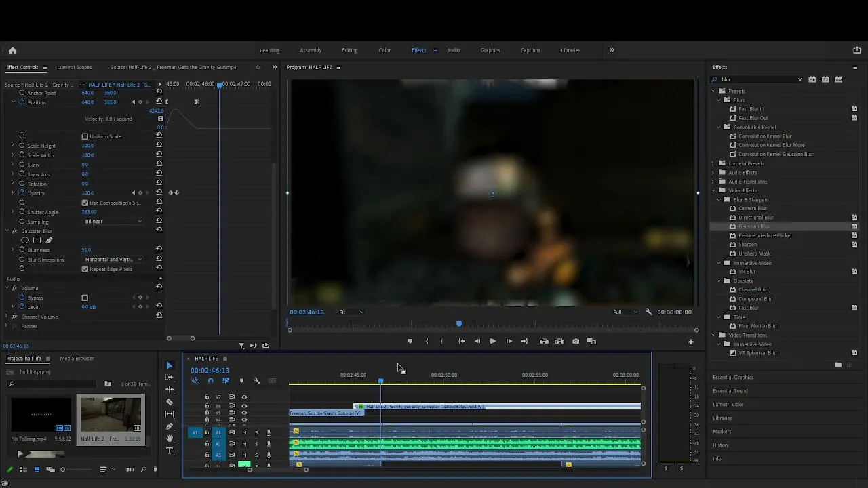Switch to the Editing workspace
This screenshot has height=488, width=868.
350,50
